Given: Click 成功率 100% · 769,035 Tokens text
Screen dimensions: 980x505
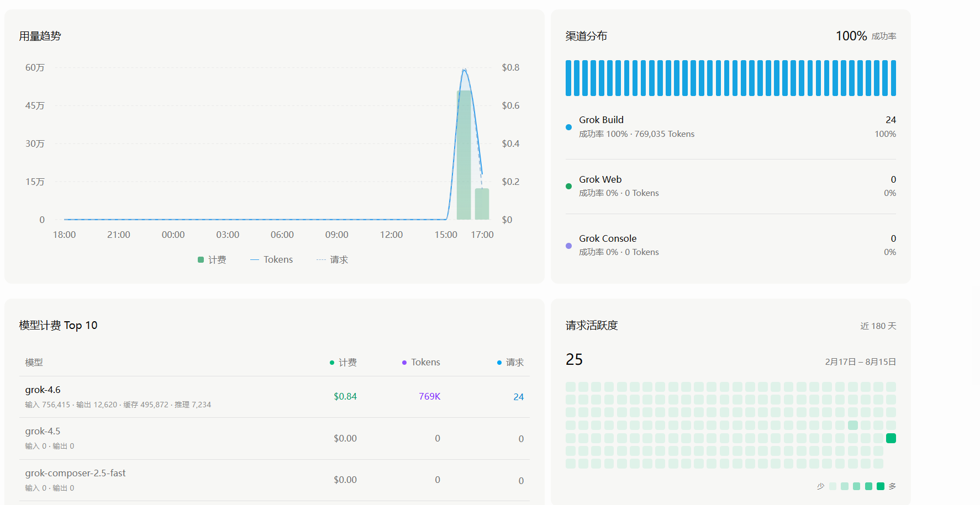Looking at the screenshot, I should pos(636,134).
